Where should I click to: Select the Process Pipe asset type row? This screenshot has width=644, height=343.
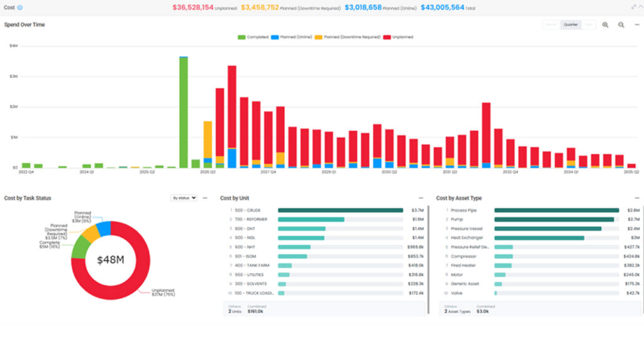(542, 210)
